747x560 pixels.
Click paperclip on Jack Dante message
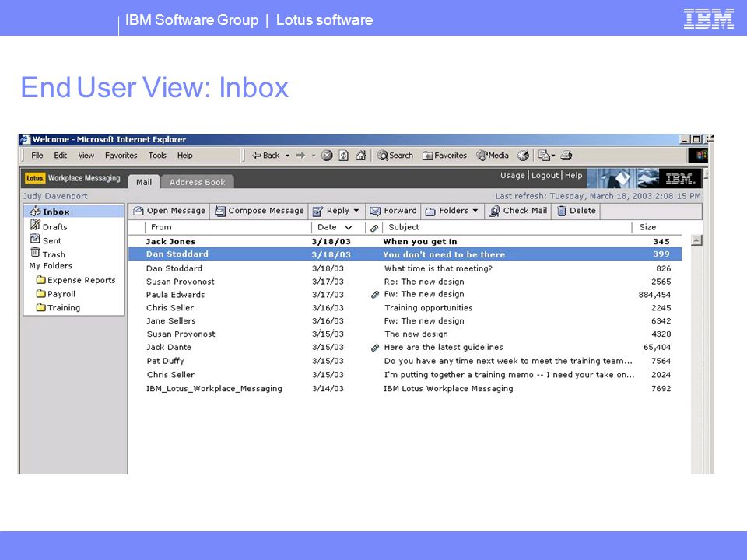coord(375,348)
